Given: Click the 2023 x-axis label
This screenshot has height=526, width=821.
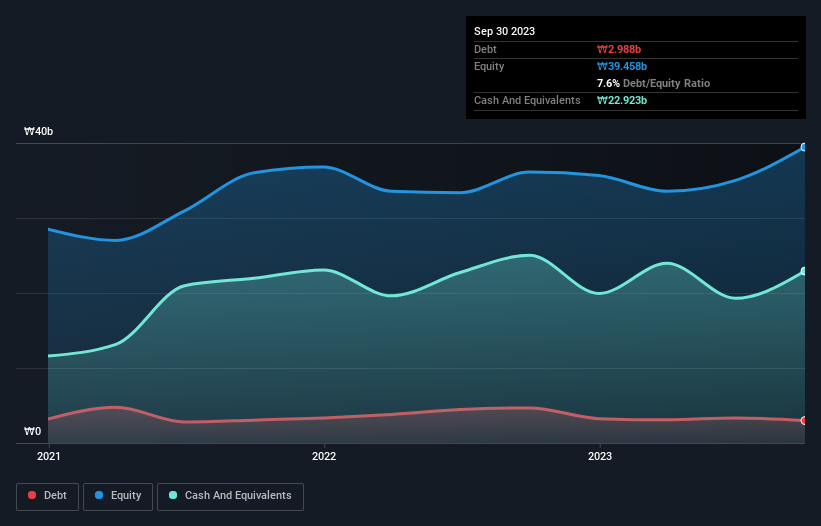Looking at the screenshot, I should coord(600,456).
